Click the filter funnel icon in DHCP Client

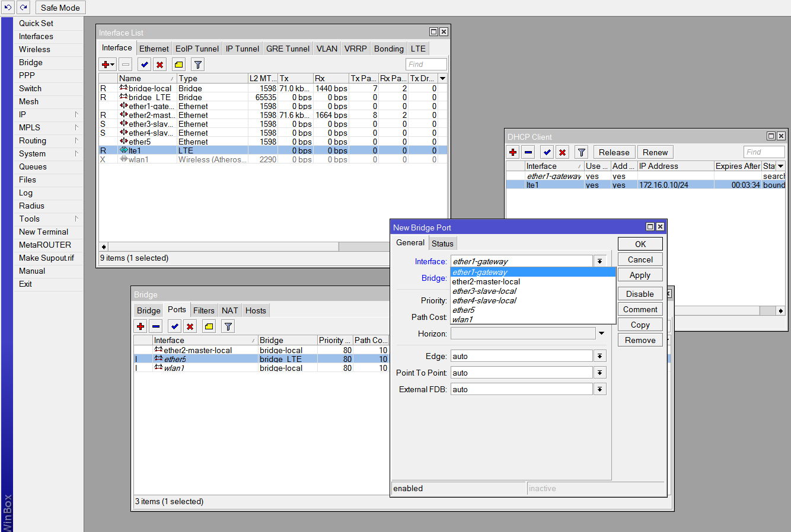[582, 152]
